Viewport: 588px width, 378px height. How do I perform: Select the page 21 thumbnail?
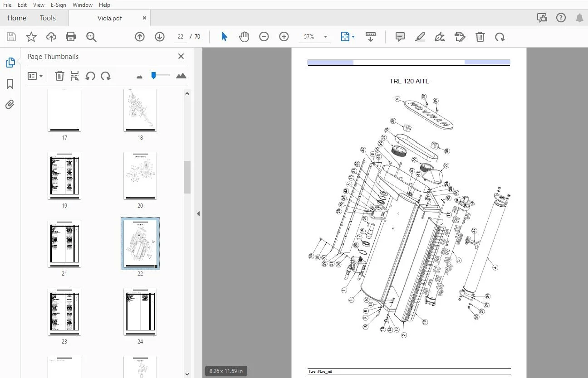(x=64, y=244)
